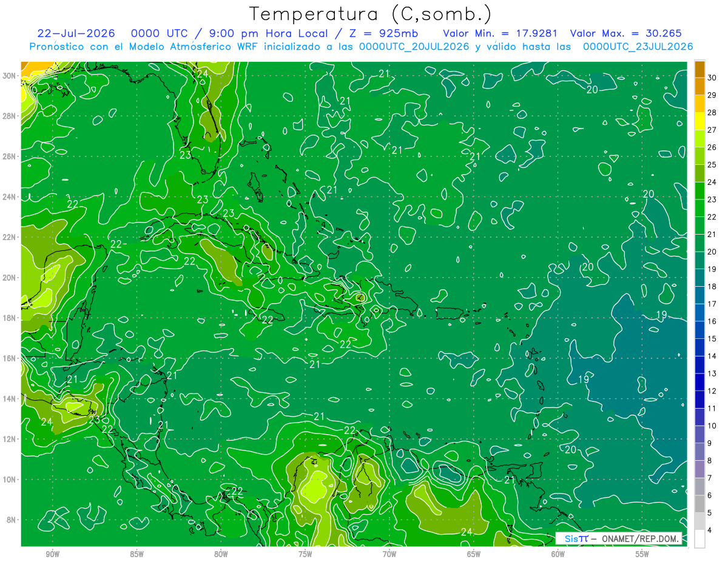Click the "Valor Max. = 30.265" text
Screen dimensions: 728x562
[x=626, y=33]
